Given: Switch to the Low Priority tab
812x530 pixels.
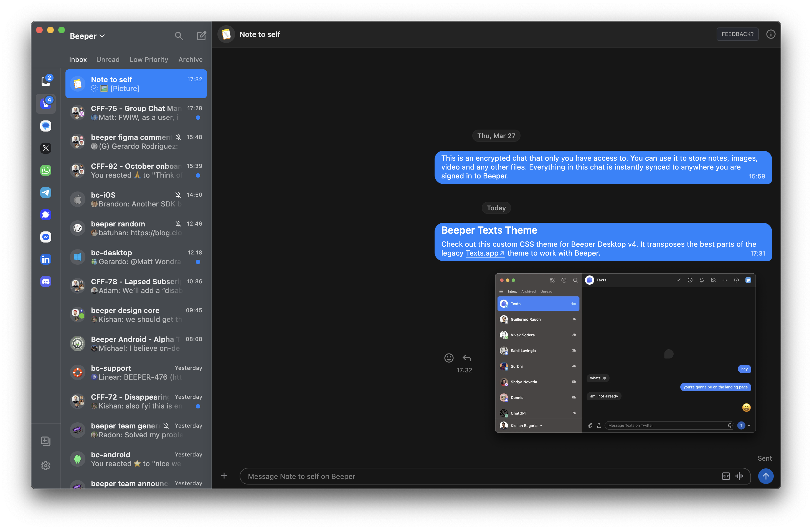Looking at the screenshot, I should click(149, 59).
